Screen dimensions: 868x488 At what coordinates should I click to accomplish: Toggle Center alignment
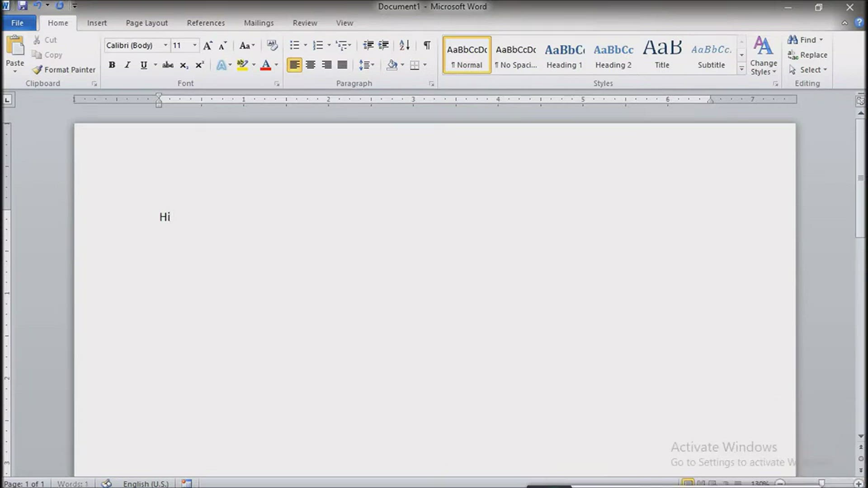tap(311, 65)
